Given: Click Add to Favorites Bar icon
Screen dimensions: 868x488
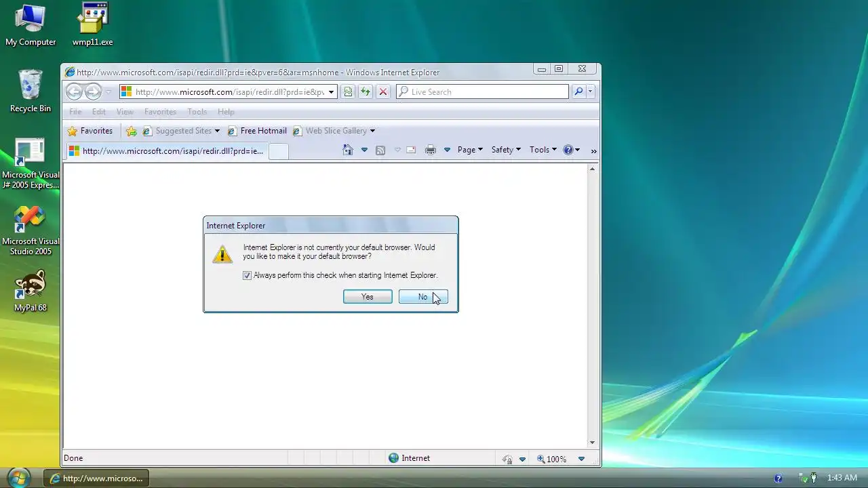Looking at the screenshot, I should point(132,131).
